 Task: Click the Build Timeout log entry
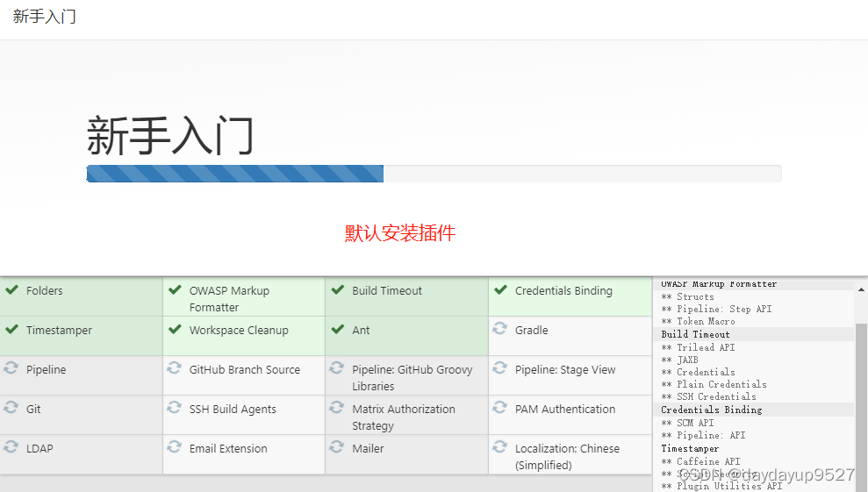(x=695, y=334)
